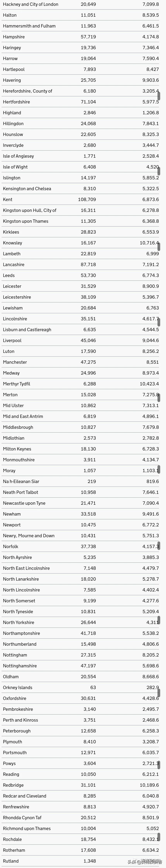
Task: Click gray scroll handle beside Herefordshire row
Action: click(x=159, y=96)
